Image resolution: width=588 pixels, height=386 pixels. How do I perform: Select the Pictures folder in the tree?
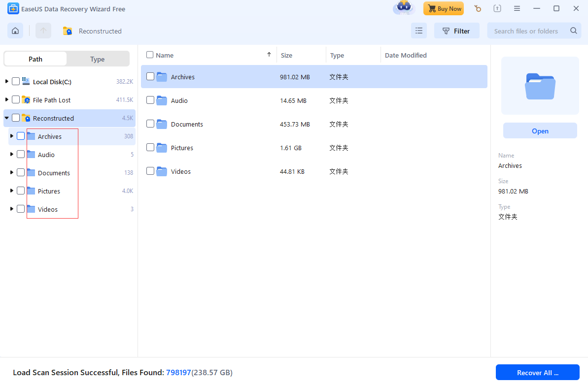pos(49,191)
